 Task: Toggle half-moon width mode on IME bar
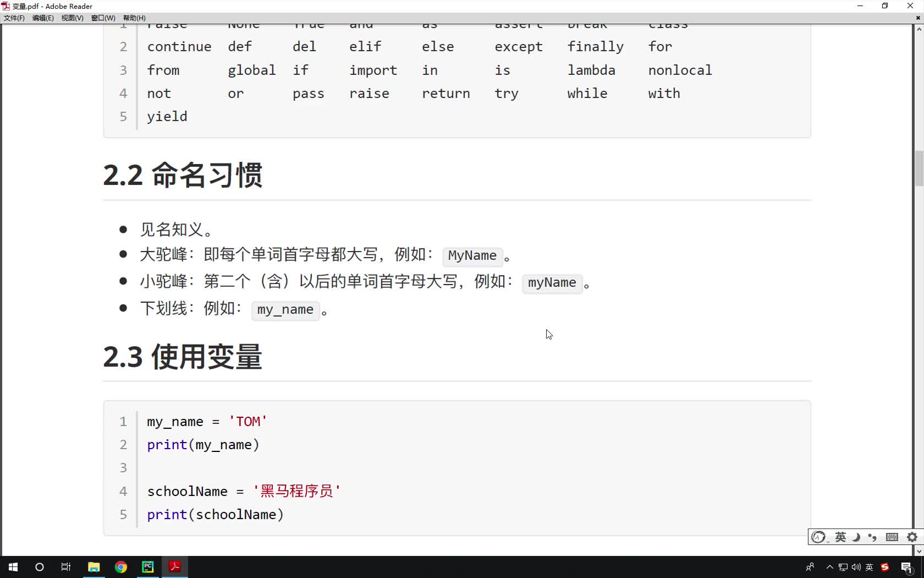[x=856, y=537]
